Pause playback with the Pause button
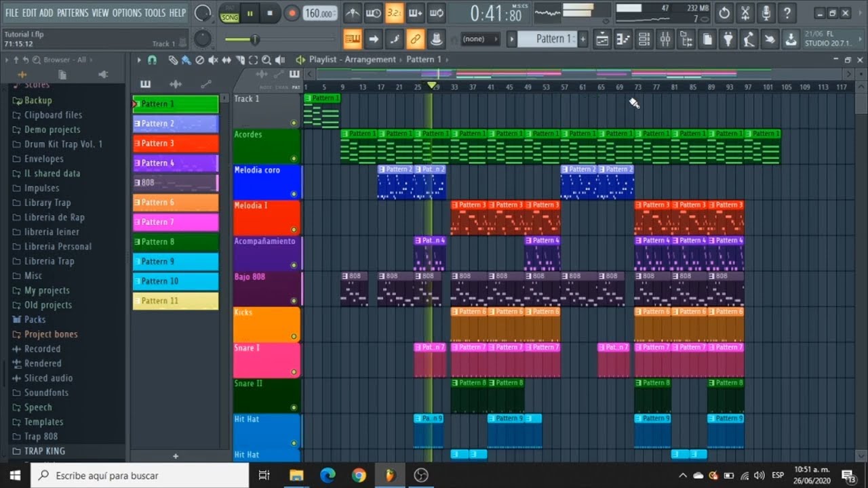The height and width of the screenshot is (488, 868). click(250, 13)
